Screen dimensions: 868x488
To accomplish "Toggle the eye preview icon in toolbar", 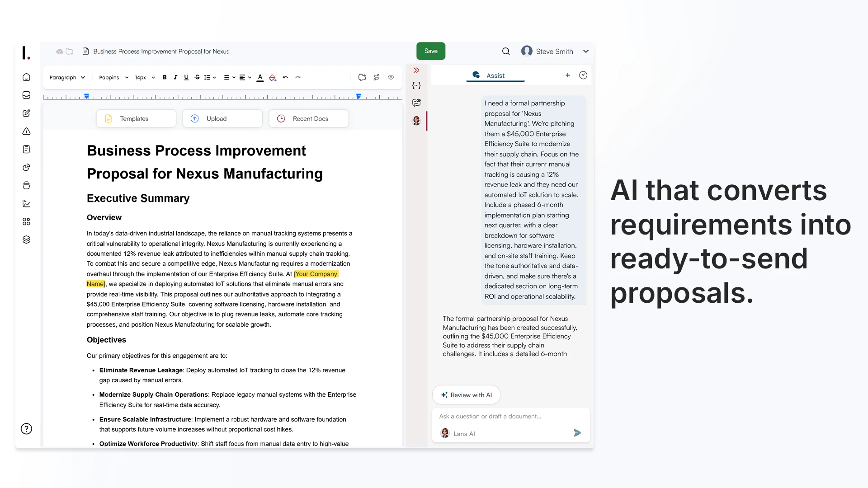I will pyautogui.click(x=391, y=77).
